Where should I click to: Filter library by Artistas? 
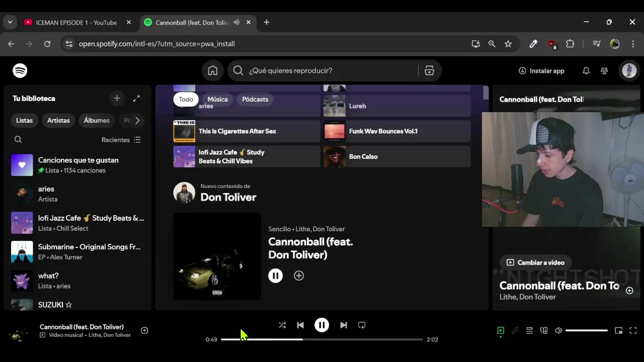[58, 121]
